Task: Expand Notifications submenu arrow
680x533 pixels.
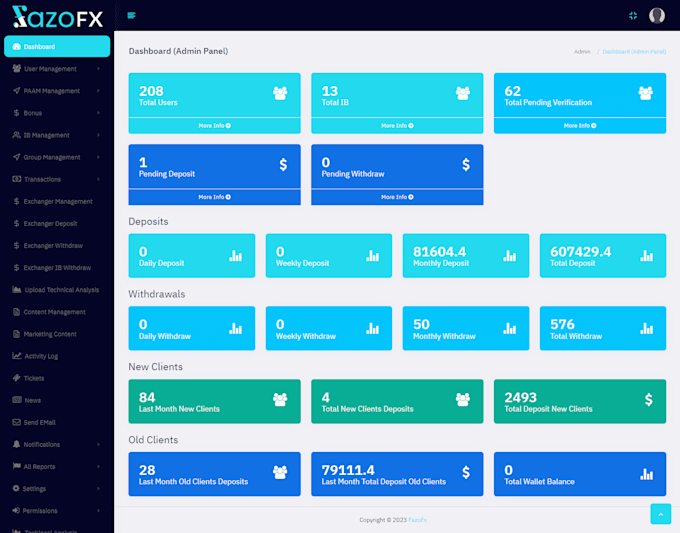Action: click(98, 444)
